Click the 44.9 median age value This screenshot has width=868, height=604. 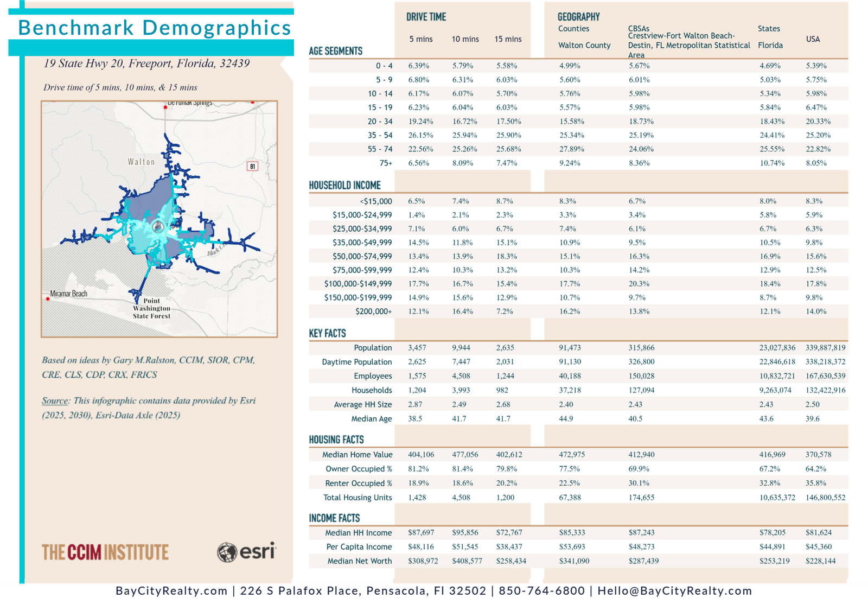[566, 419]
